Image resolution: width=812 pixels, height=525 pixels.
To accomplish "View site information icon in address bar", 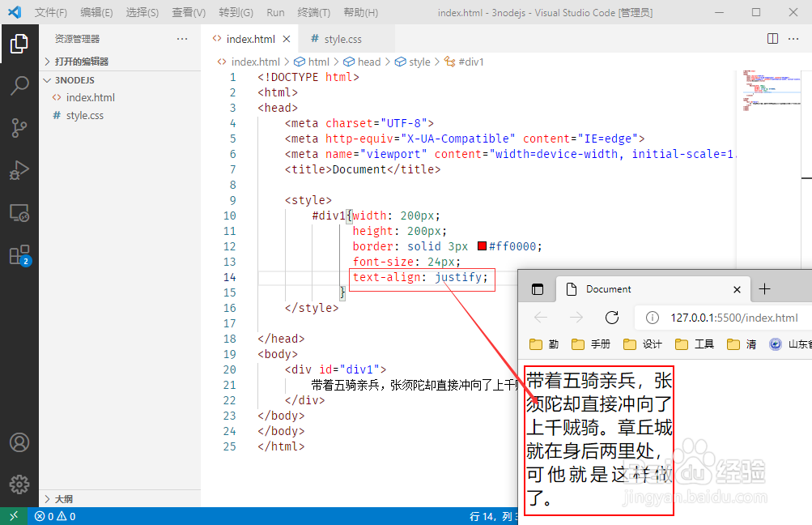I will [653, 318].
